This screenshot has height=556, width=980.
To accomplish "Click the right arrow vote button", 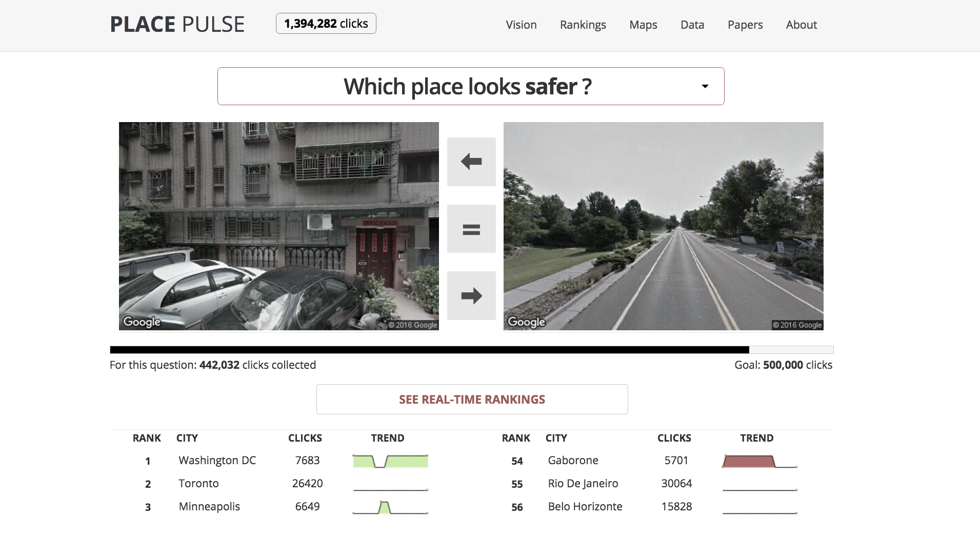I will point(471,295).
